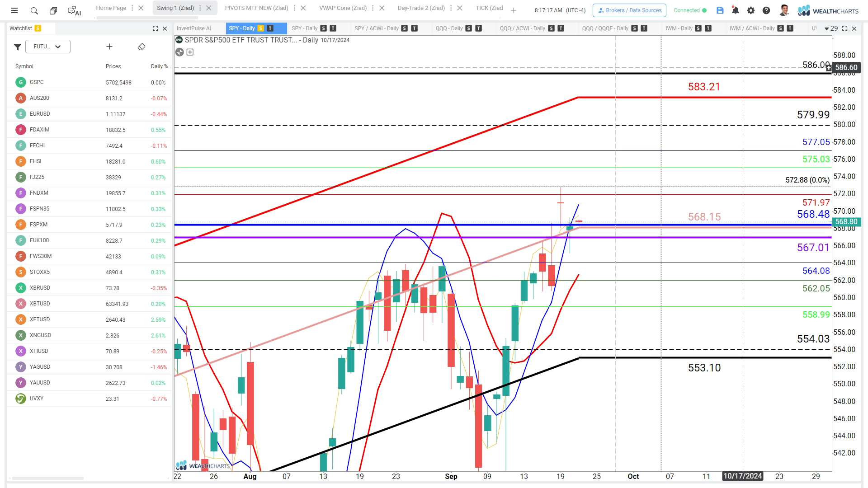This screenshot has width=868, height=488.
Task: Open the FUTU... watchlist dropdown
Action: click(x=47, y=47)
